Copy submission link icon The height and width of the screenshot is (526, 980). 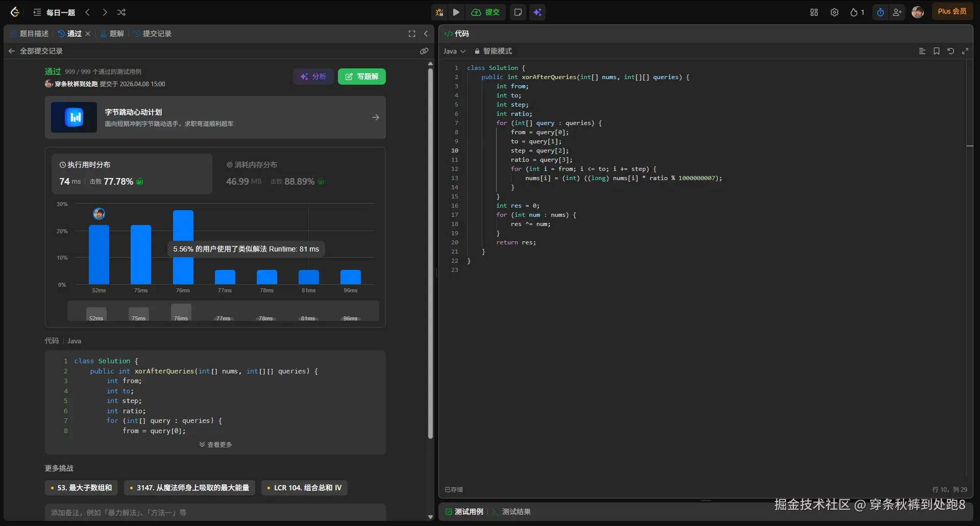click(x=424, y=51)
